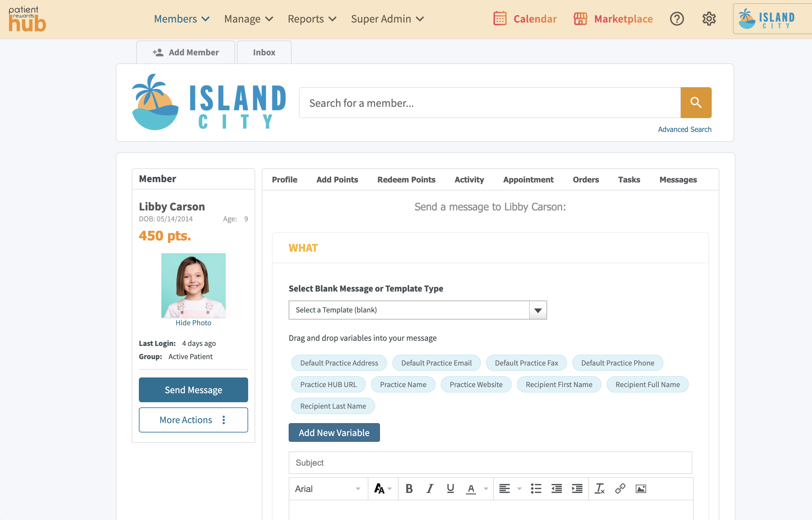This screenshot has width=812, height=520.
Task: Apply underline formatting in editor
Action: 450,488
